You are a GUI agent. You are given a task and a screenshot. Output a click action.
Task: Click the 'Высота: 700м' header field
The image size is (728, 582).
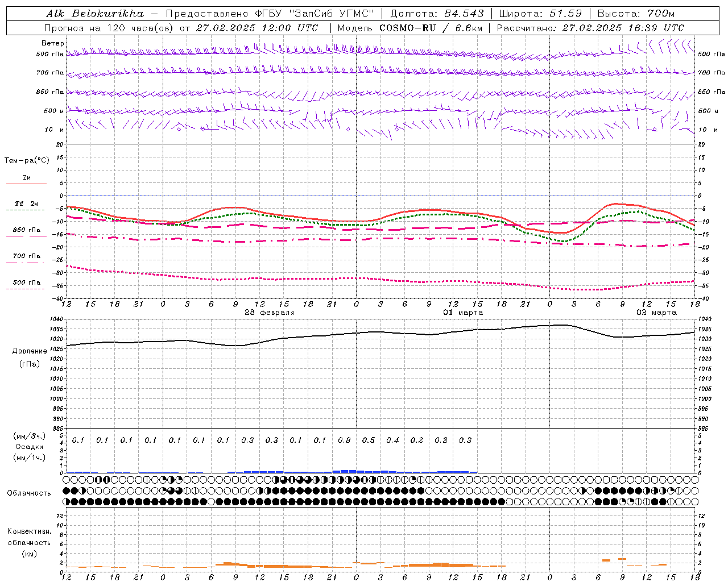(x=636, y=14)
